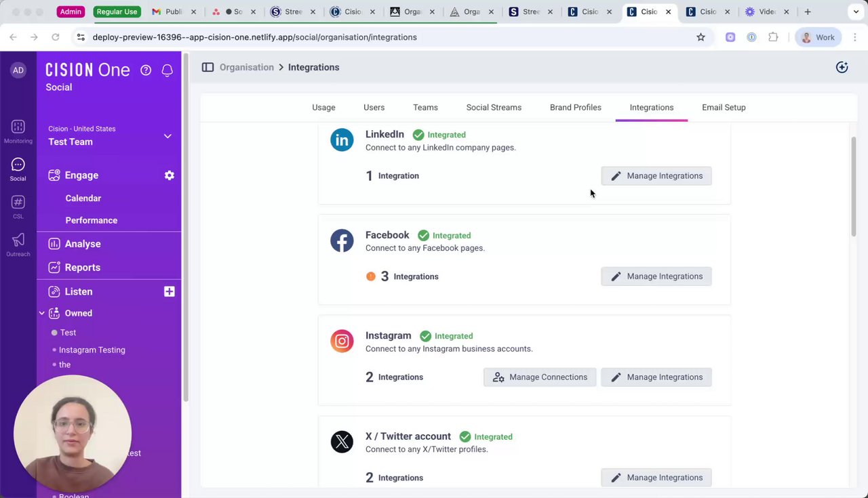Open Monitoring in the left rail
This screenshot has width=868, height=498.
point(18,131)
